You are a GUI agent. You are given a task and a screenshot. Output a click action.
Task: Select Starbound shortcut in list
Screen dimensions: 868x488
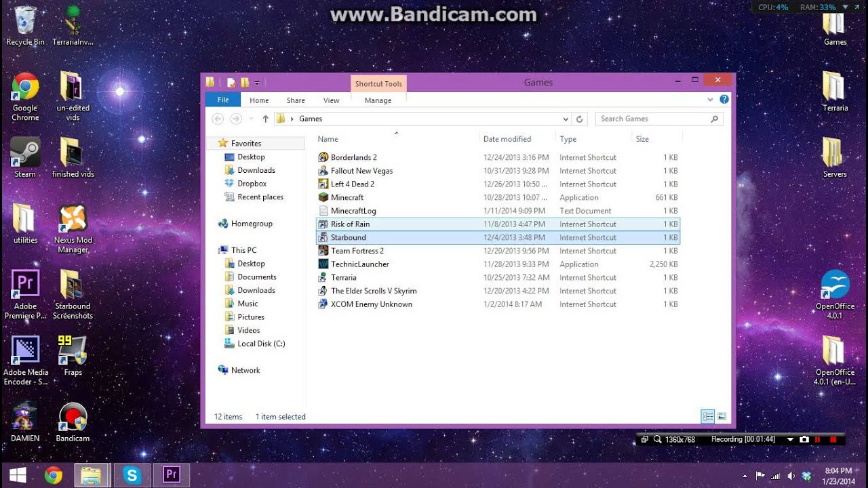(498, 237)
